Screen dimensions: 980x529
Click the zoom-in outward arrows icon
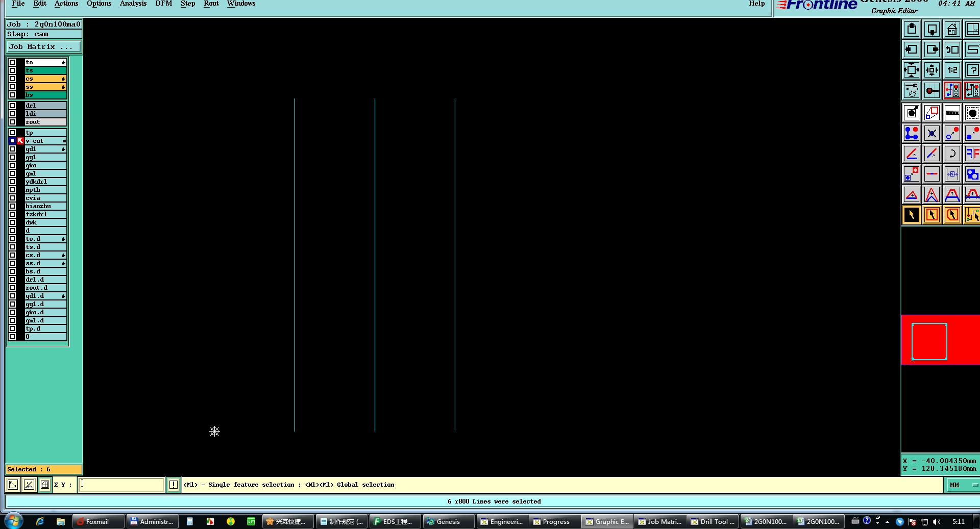912,70
